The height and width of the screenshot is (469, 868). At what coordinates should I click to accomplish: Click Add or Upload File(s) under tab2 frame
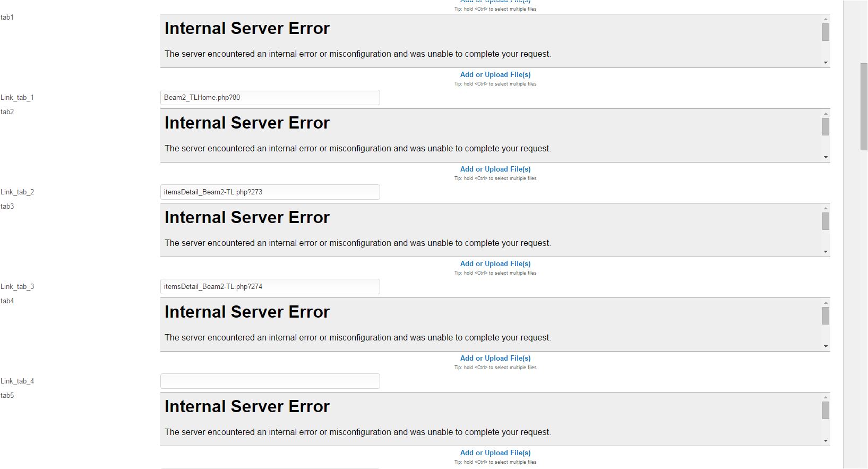point(495,169)
